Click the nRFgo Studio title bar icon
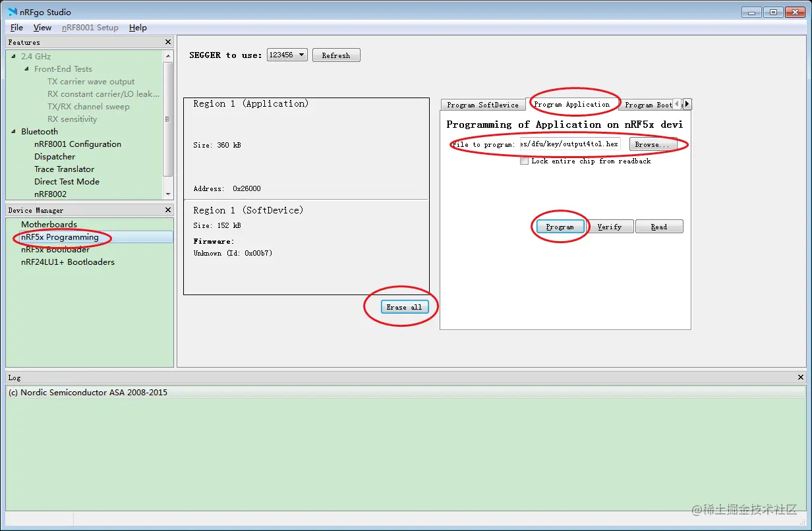The height and width of the screenshot is (531, 812). [x=13, y=12]
